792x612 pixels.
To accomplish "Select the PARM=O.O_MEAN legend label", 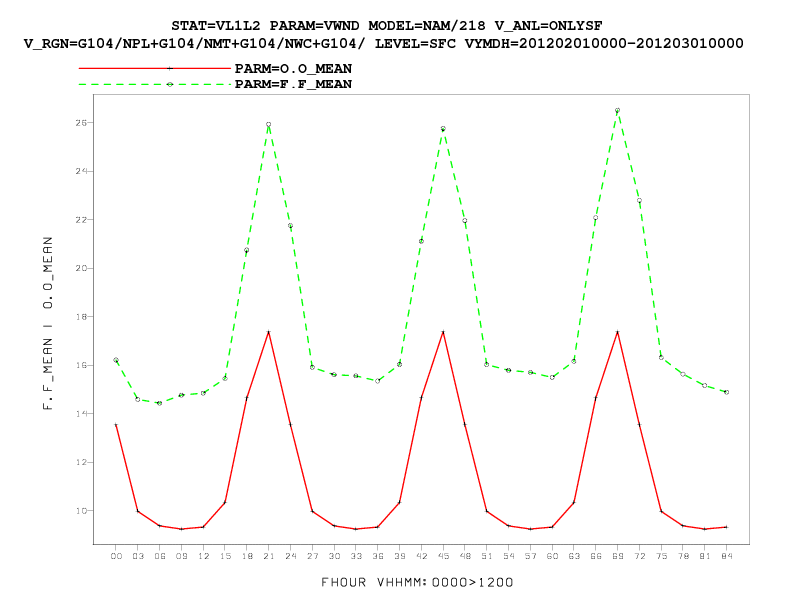I will pyautogui.click(x=293, y=68).
